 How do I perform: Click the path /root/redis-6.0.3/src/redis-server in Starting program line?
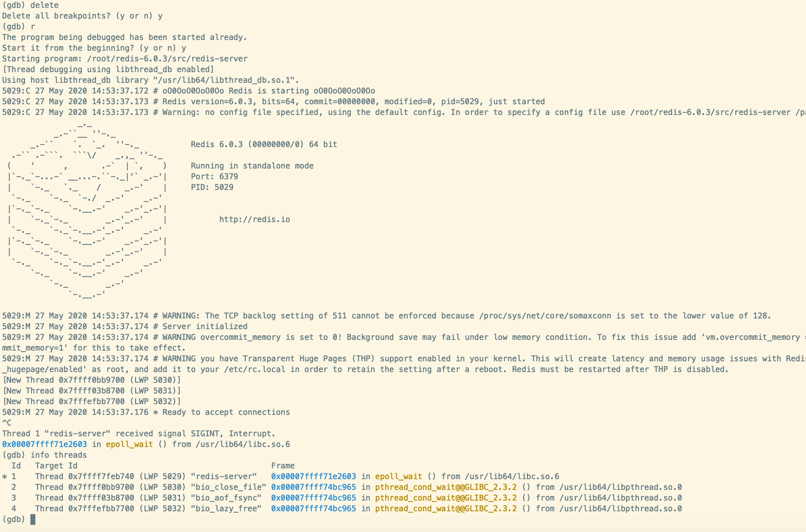(167, 59)
